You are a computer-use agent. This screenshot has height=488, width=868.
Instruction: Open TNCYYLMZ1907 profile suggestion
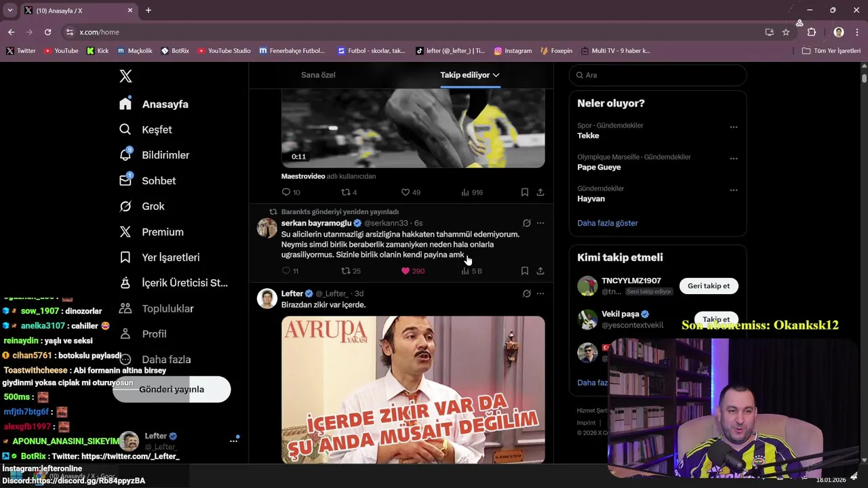(x=631, y=281)
